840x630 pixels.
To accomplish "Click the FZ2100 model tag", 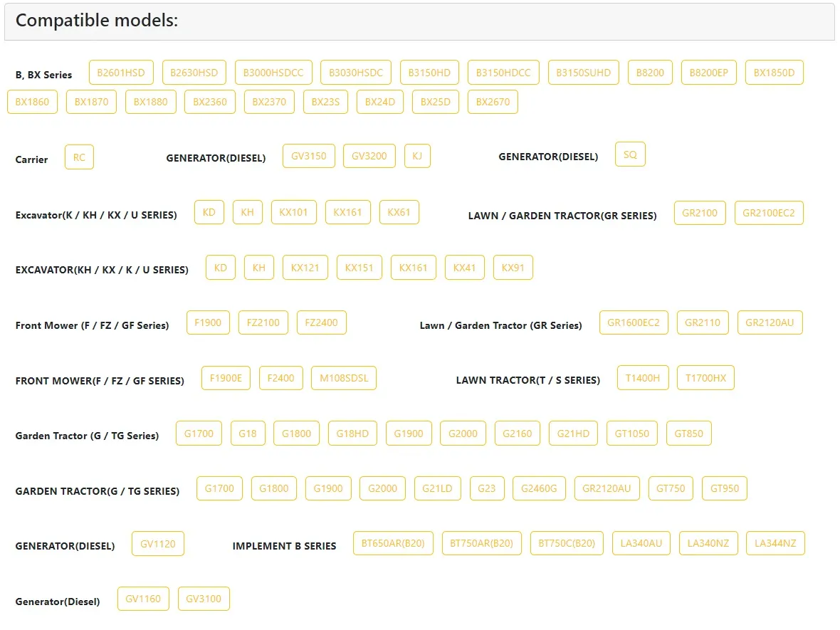I will click(x=263, y=322).
